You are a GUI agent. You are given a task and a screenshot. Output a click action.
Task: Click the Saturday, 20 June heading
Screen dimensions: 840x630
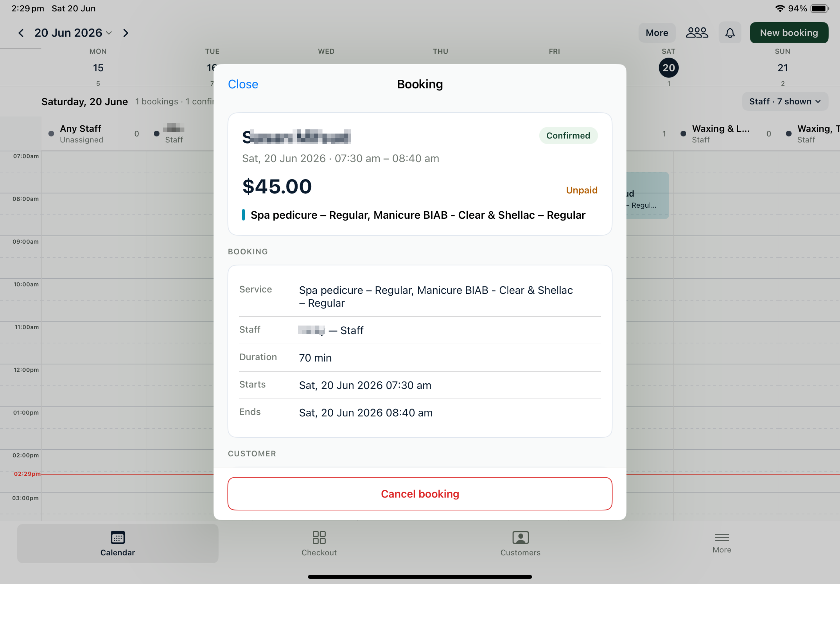coord(85,102)
